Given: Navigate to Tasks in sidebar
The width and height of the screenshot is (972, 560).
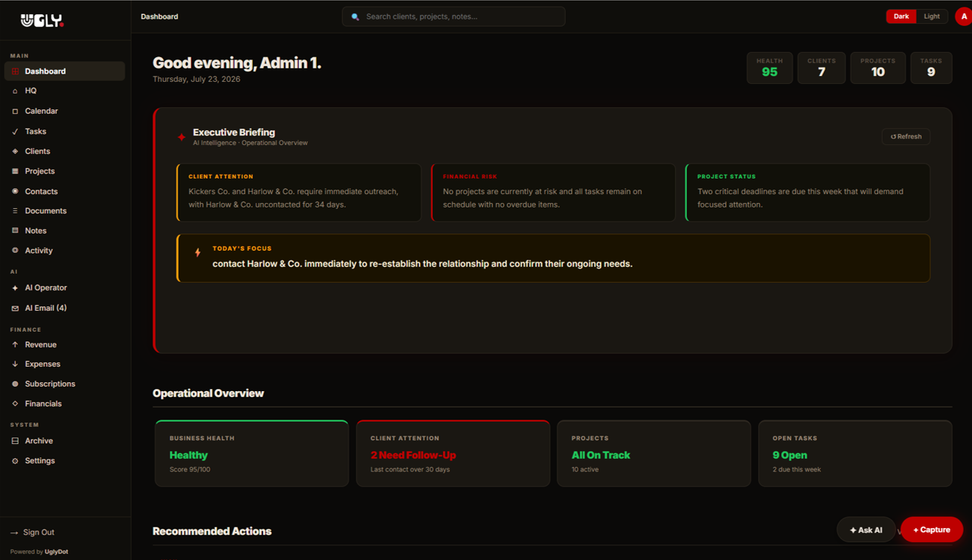Looking at the screenshot, I should point(65,132).
